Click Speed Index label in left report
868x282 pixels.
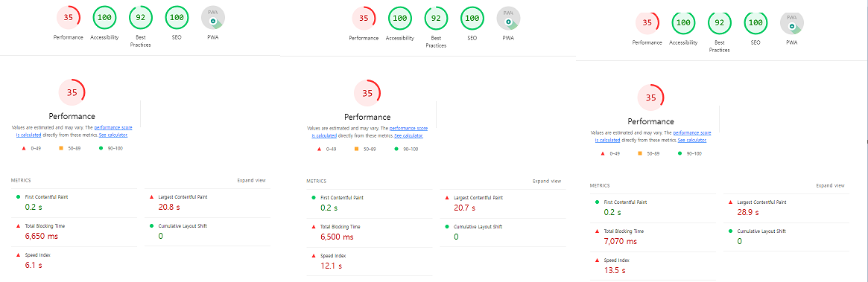37,255
